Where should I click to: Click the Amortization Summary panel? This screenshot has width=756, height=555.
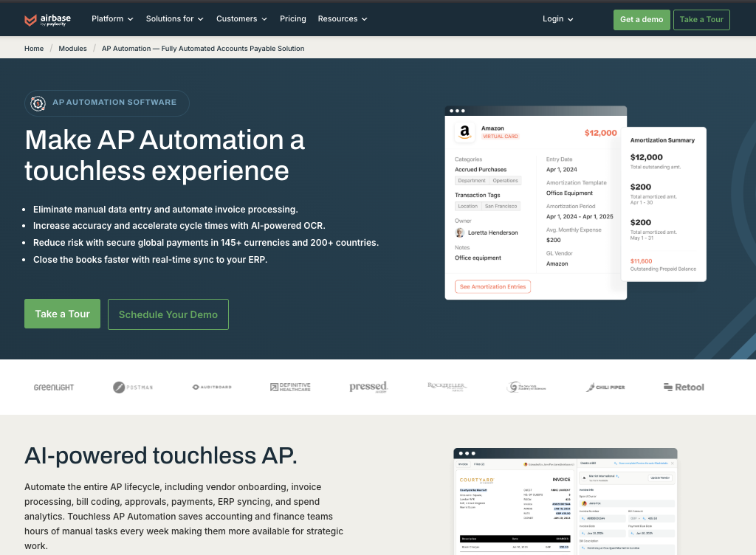[x=664, y=204]
